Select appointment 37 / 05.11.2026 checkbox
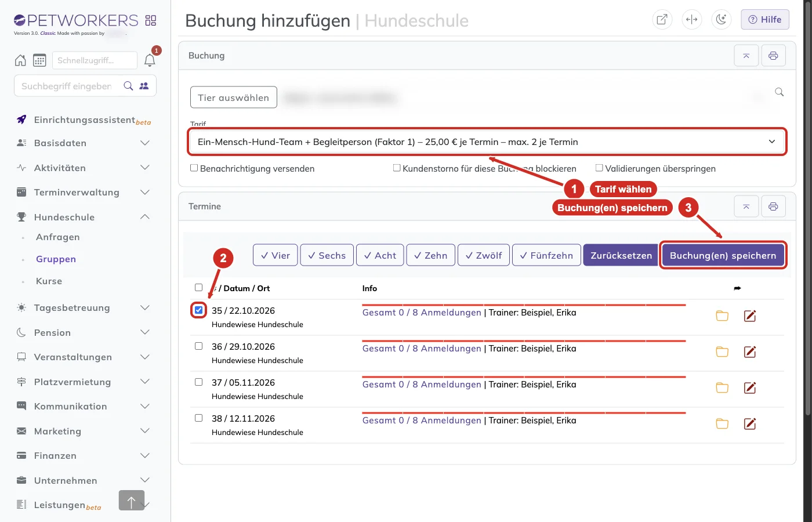Screen dimensions: 812x522 pos(198,382)
